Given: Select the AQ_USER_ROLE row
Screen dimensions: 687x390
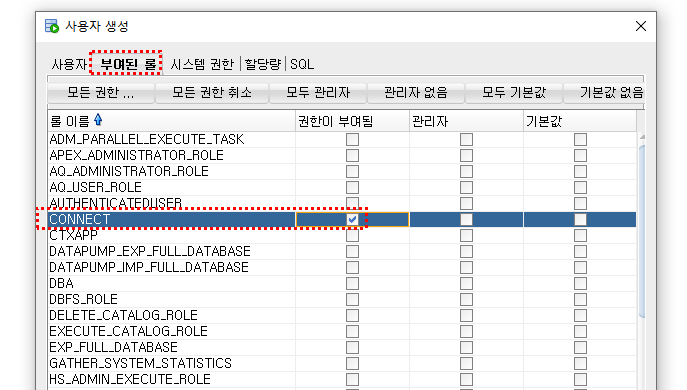Looking at the screenshot, I should [x=342, y=188].
